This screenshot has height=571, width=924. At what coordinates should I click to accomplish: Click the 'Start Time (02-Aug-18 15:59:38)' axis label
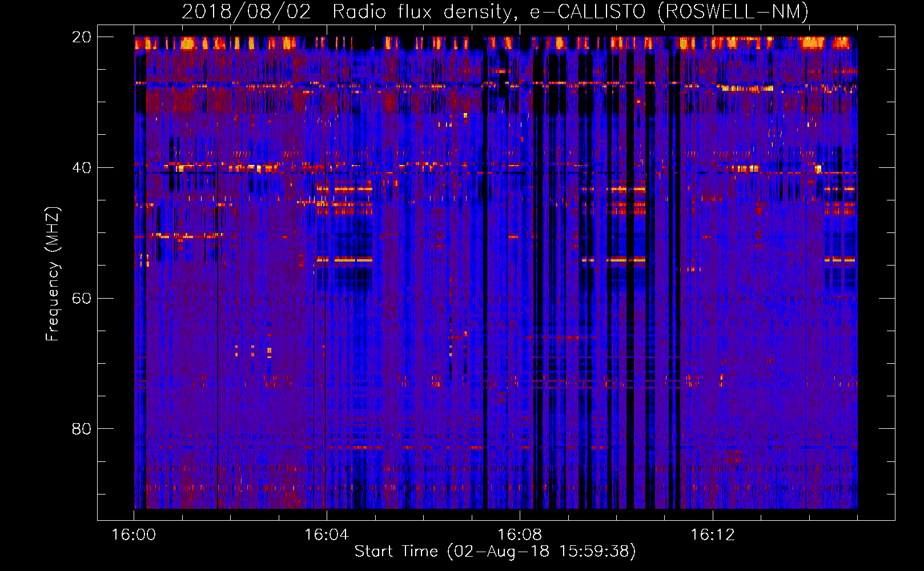point(495,552)
